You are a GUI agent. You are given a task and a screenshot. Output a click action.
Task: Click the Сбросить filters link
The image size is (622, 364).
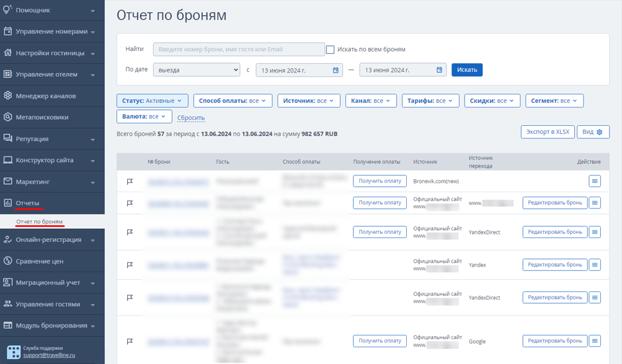click(x=191, y=118)
